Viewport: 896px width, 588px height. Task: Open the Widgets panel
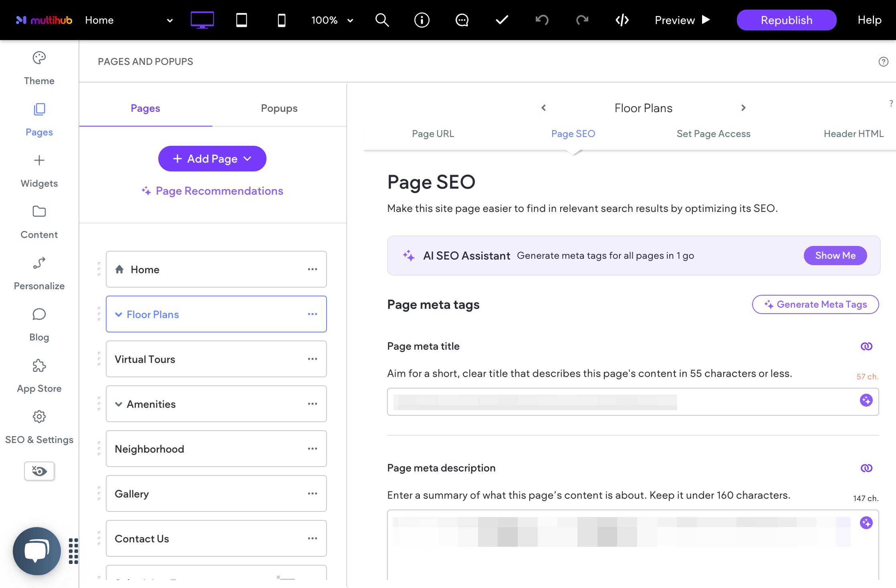coord(39,171)
